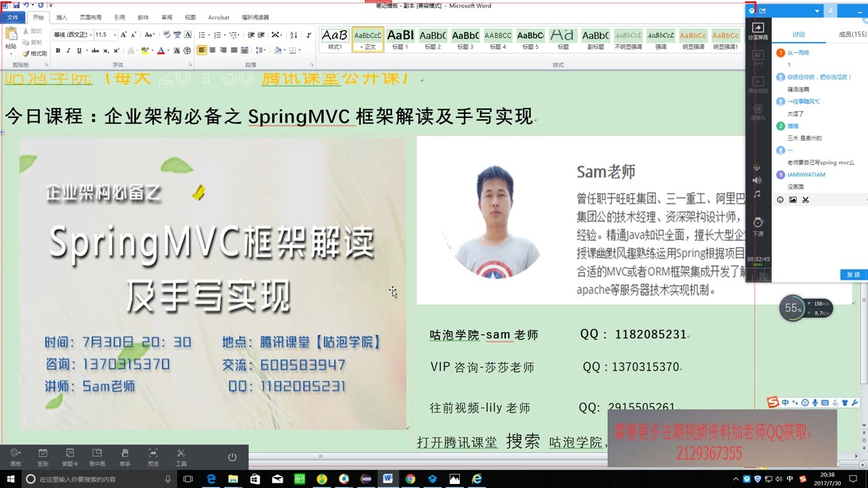Image resolution: width=868 pixels, height=488 pixels.
Task: Click the Copy (复制) command
Action: [32, 42]
